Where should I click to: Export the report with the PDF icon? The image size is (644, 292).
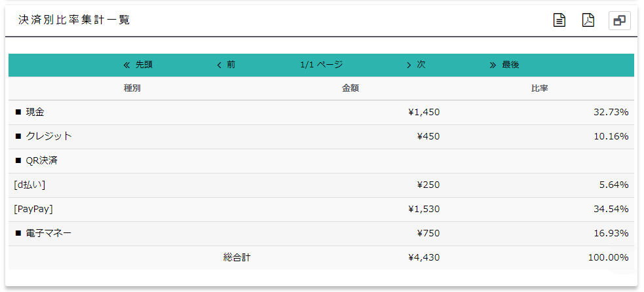pyautogui.click(x=588, y=20)
